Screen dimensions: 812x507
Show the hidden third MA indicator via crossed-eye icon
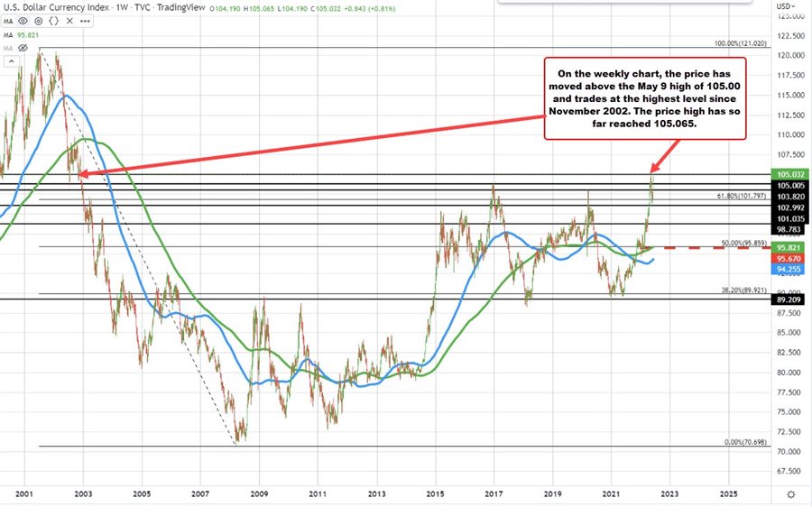point(23,48)
